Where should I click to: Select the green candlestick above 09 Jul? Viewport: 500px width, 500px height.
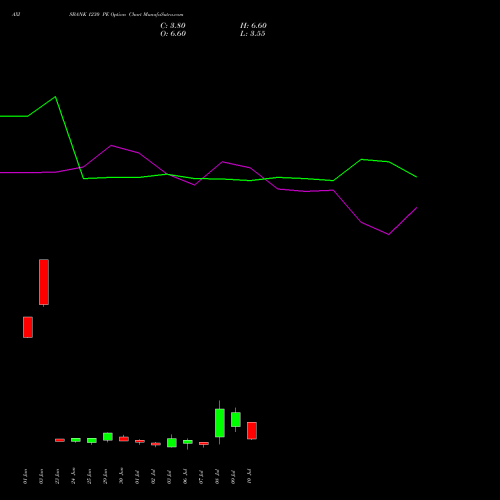(x=236, y=419)
